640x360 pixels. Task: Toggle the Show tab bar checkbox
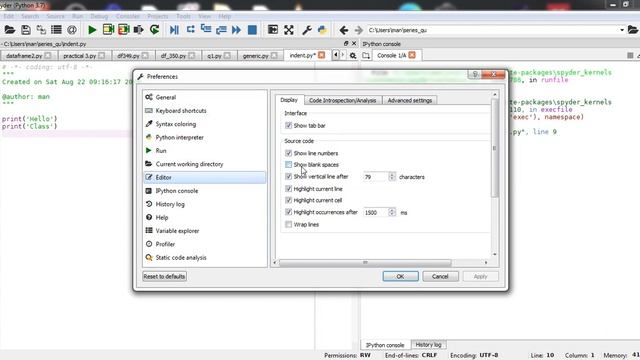click(x=289, y=125)
